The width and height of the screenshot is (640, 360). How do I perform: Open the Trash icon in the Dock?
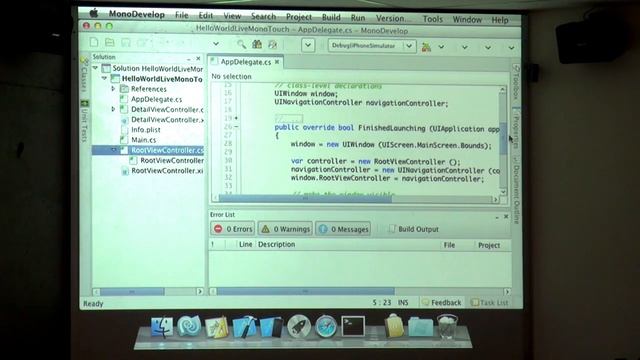[x=447, y=327]
